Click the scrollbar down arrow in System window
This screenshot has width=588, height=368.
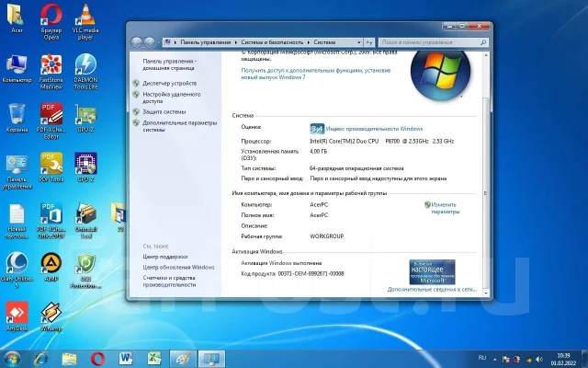(x=486, y=293)
